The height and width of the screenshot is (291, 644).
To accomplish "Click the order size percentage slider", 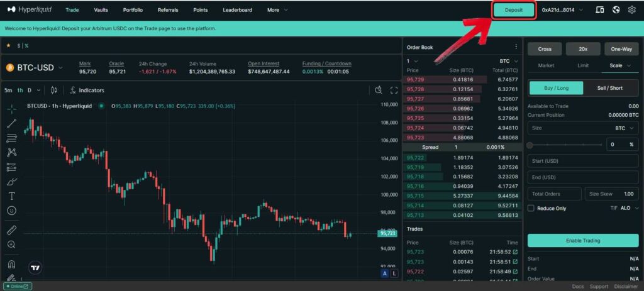I will pyautogui.click(x=565, y=145).
